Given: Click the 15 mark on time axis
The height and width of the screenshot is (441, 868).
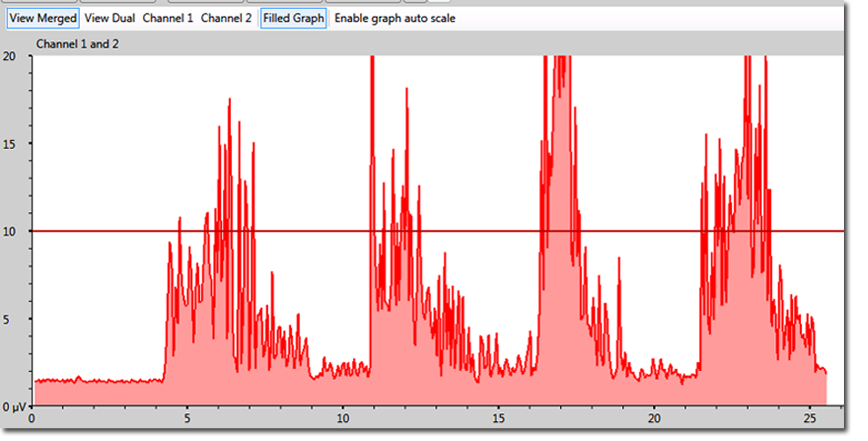Looking at the screenshot, I should tap(498, 418).
